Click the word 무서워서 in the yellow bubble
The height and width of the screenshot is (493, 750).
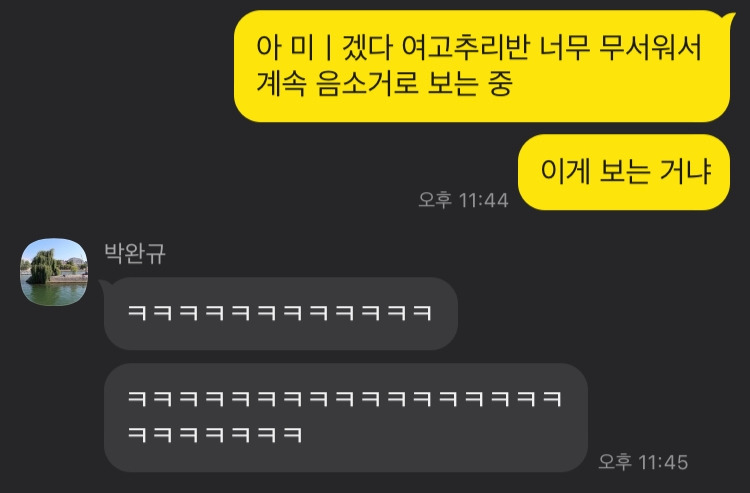650,47
